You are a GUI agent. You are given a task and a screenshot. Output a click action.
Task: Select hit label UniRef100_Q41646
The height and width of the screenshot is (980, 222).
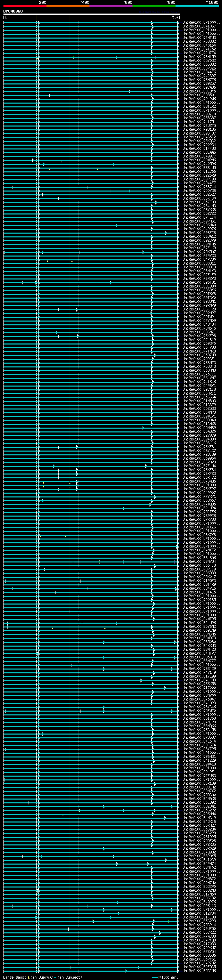(199, 382)
